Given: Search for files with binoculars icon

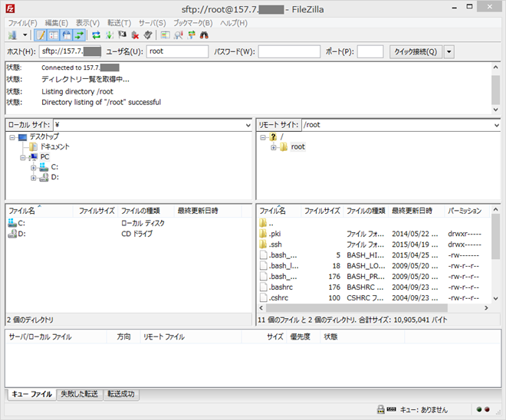Looking at the screenshot, I should click(204, 34).
